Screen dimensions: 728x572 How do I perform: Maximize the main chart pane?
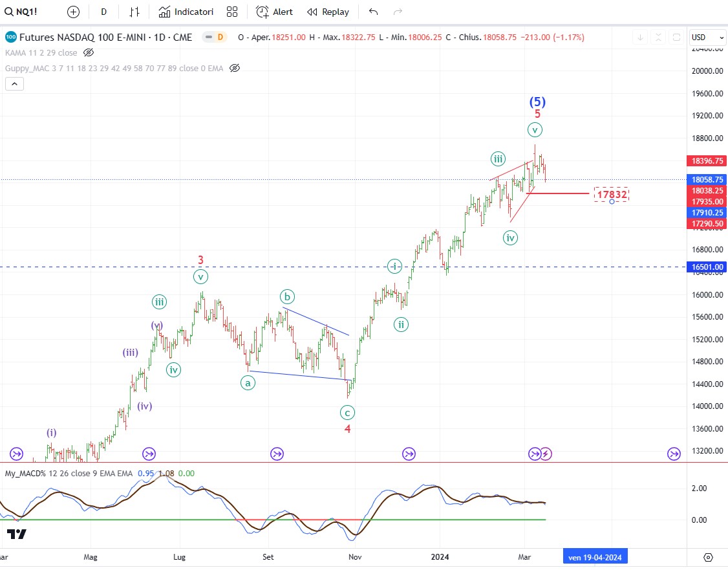point(676,37)
